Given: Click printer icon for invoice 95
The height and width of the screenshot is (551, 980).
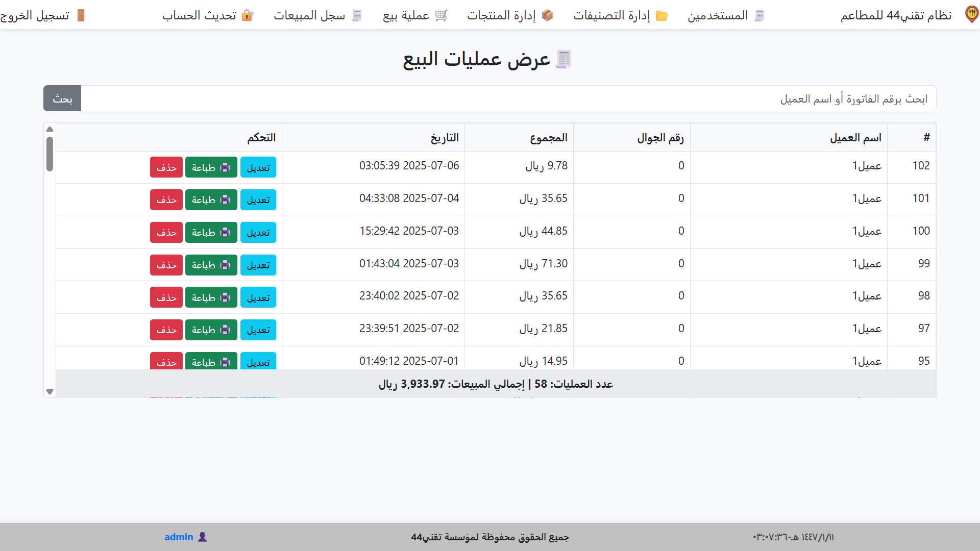Looking at the screenshot, I should tap(225, 362).
